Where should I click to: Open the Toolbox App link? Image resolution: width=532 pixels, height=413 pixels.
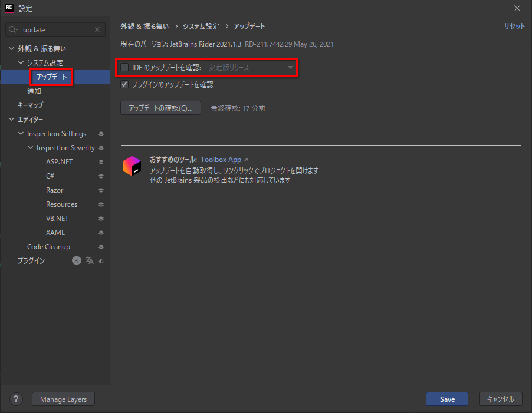221,160
